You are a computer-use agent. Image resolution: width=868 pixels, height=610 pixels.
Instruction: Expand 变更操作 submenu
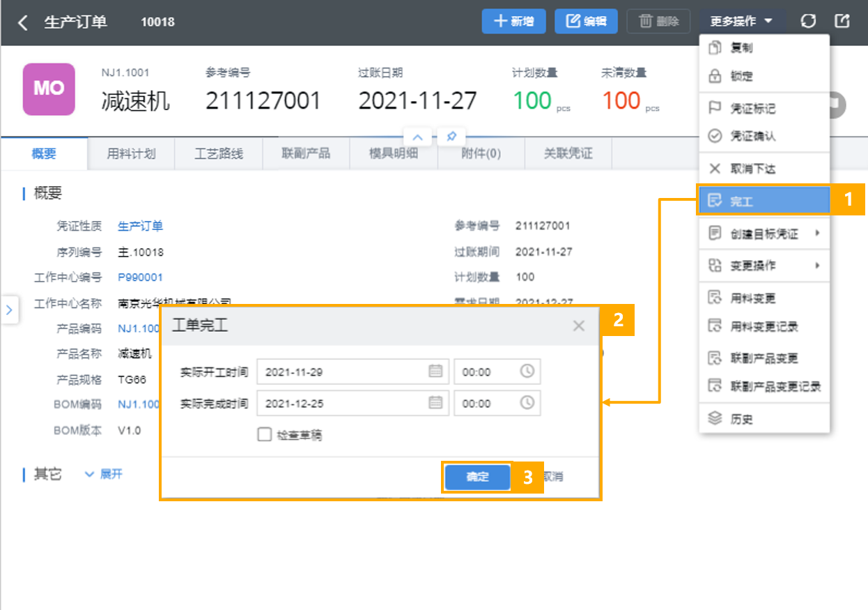764,266
